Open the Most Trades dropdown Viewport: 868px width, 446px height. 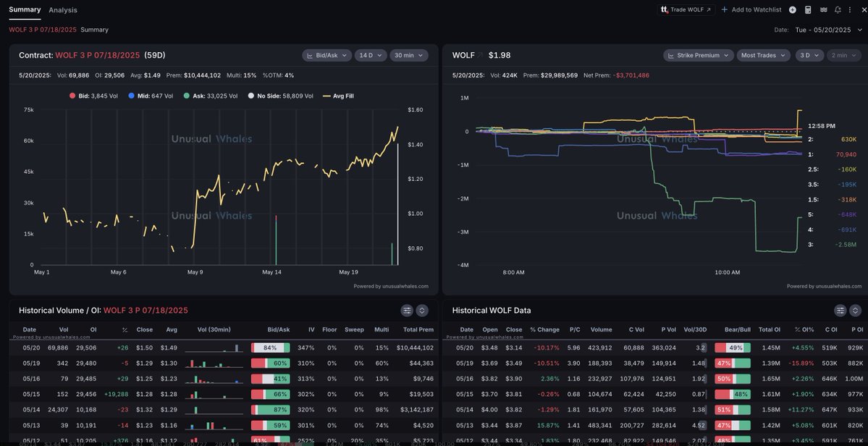coord(764,55)
